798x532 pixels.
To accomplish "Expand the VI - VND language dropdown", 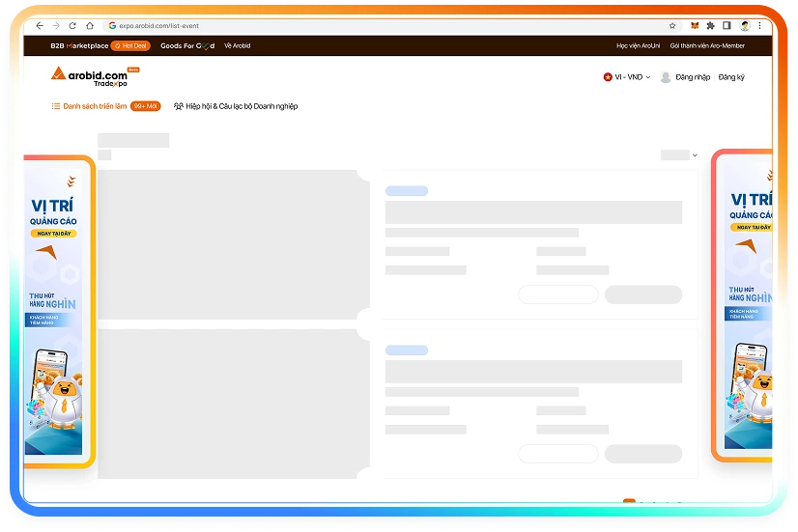I will pos(627,77).
